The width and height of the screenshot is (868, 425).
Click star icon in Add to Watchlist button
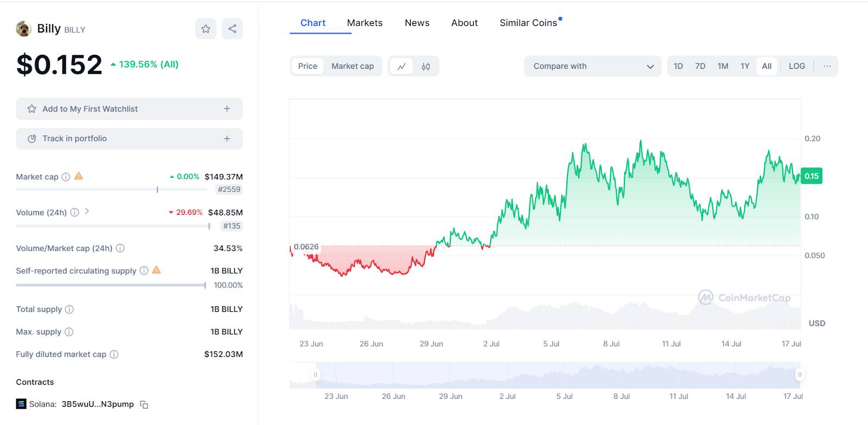pos(32,109)
